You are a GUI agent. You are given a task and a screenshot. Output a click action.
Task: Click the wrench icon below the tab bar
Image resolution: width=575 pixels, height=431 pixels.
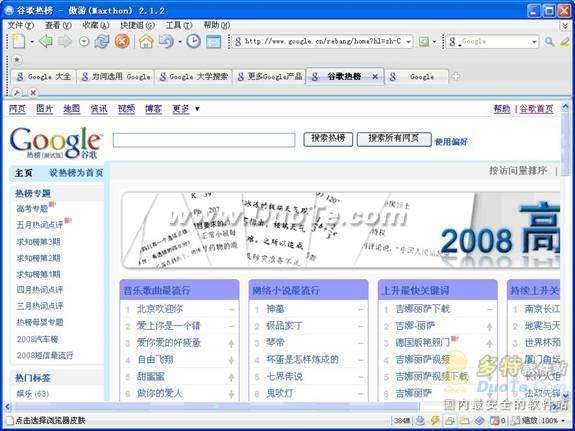click(x=17, y=93)
